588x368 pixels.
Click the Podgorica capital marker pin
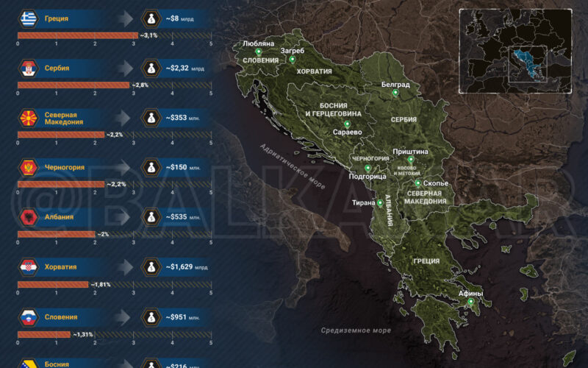368,169
